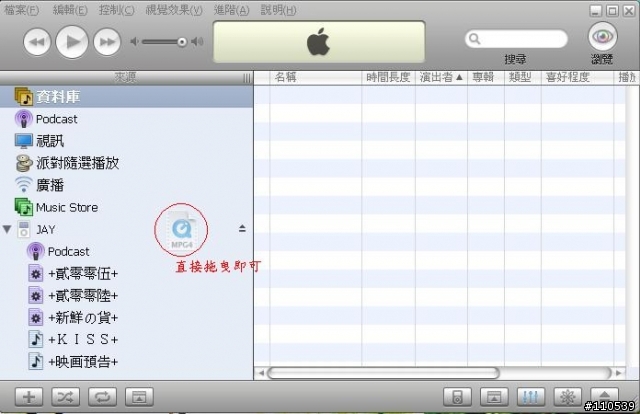Click the 演出者 column header

[x=441, y=77]
